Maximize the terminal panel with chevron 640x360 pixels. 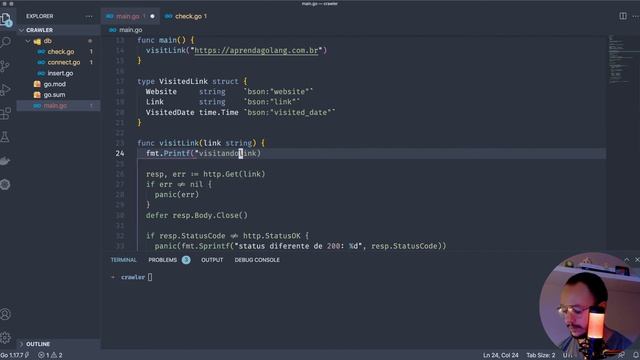(627, 260)
